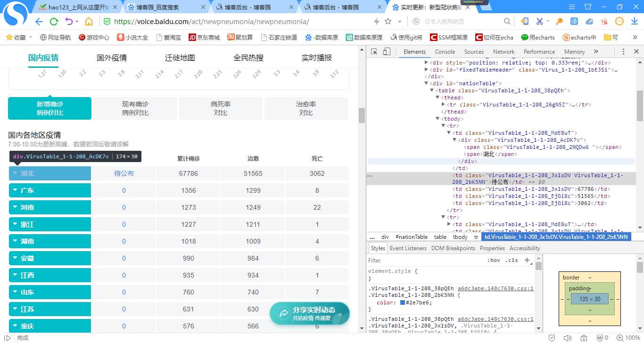This screenshot has width=644, height=343.
Task: Click the yellow smiley face toolbar icon
Action: point(619,21)
